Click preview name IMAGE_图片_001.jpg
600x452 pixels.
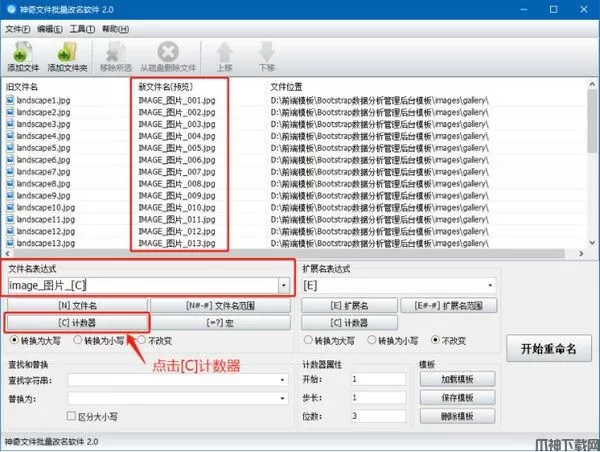pos(177,100)
